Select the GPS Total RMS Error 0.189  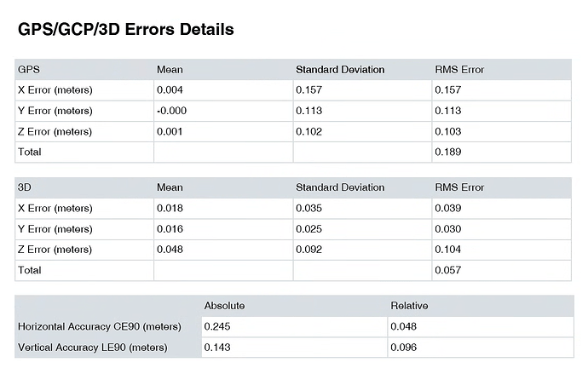pos(447,152)
